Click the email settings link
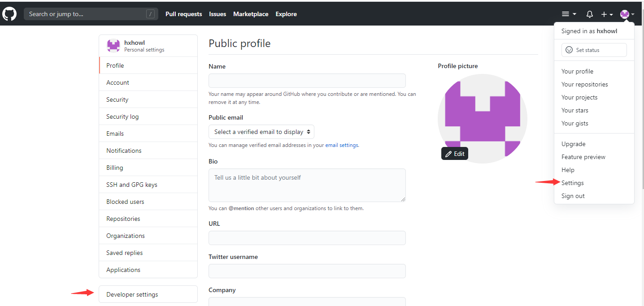 tap(342, 145)
